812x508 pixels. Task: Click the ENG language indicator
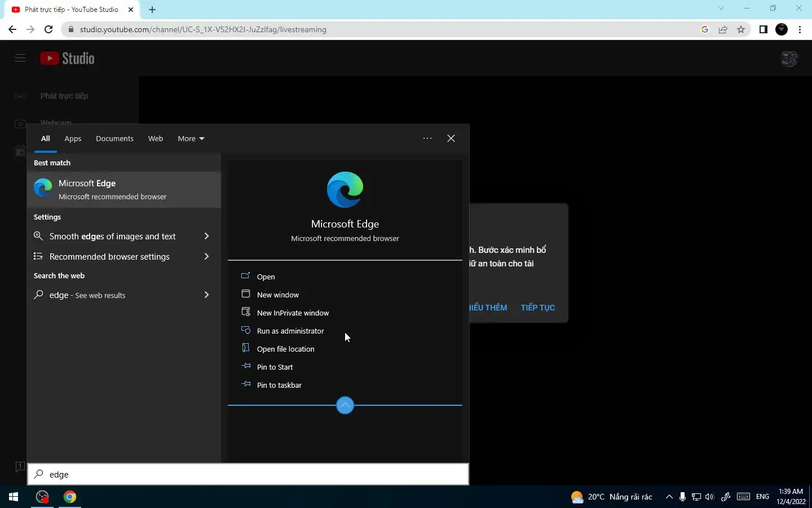[x=762, y=497]
